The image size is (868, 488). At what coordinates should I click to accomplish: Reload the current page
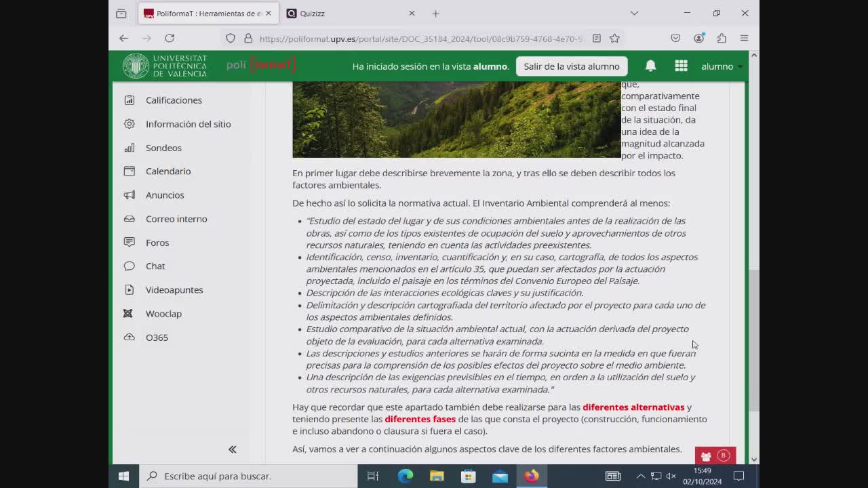tap(170, 39)
